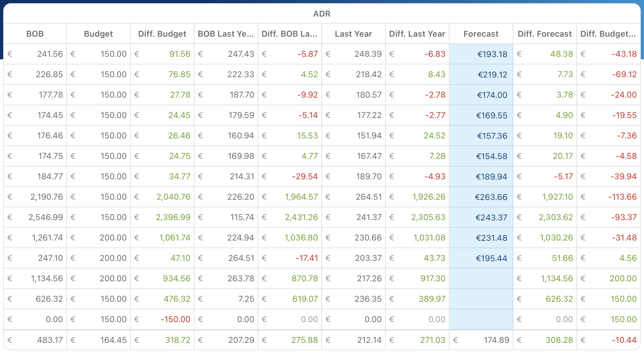Click the Diff. Last Year column header
This screenshot has height=354, width=644.
(417, 34)
